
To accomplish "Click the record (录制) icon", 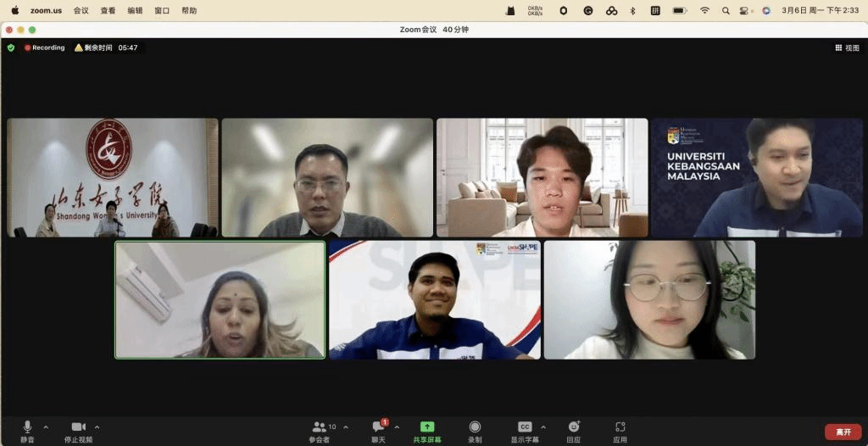I will click(475, 426).
